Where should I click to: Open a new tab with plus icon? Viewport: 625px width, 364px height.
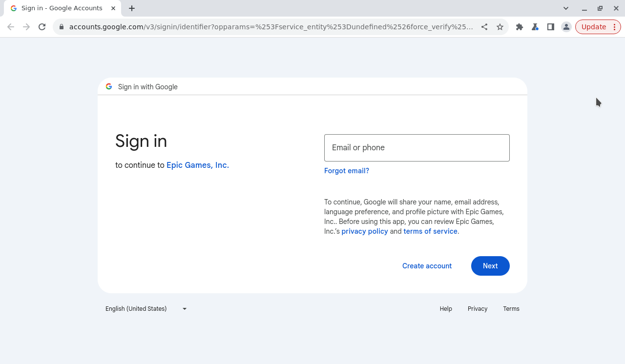click(132, 8)
